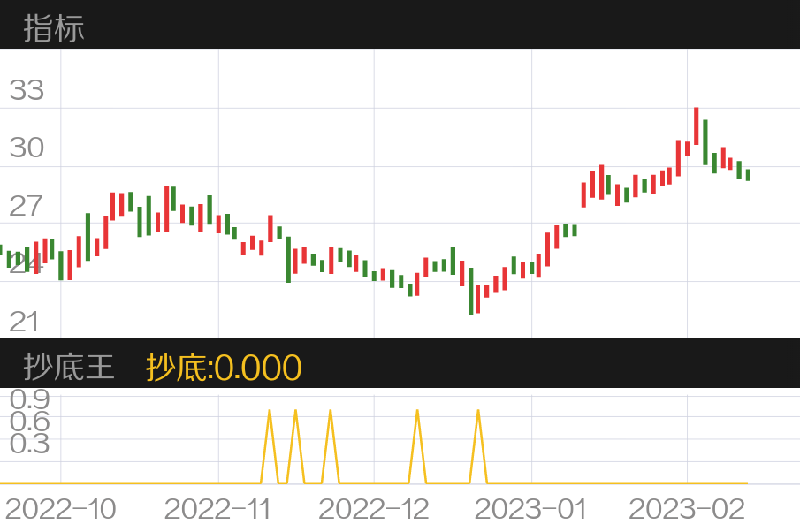The width and height of the screenshot is (800, 532).
Task: Click the last green candlestick on the right
Action: pyautogui.click(x=748, y=175)
